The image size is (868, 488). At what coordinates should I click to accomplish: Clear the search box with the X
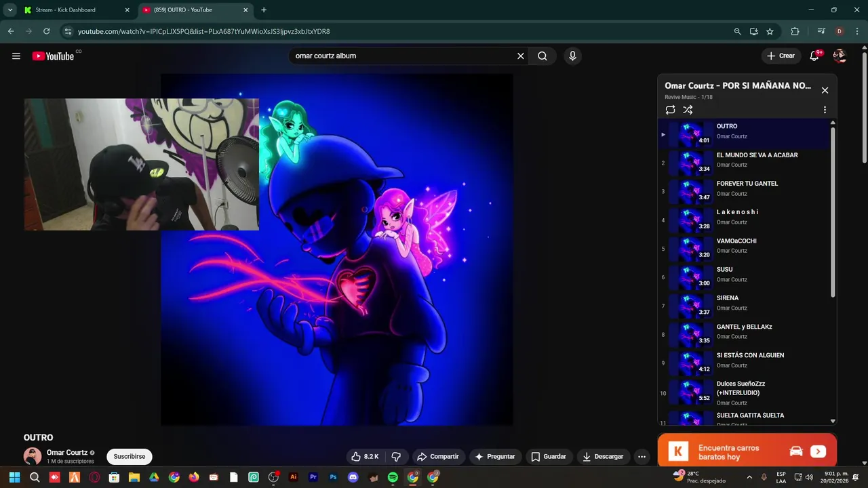tap(521, 56)
